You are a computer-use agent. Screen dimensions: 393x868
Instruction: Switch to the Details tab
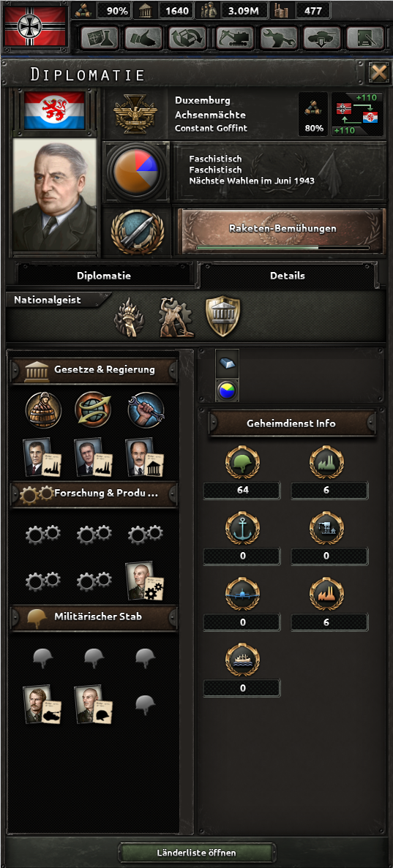pos(287,276)
